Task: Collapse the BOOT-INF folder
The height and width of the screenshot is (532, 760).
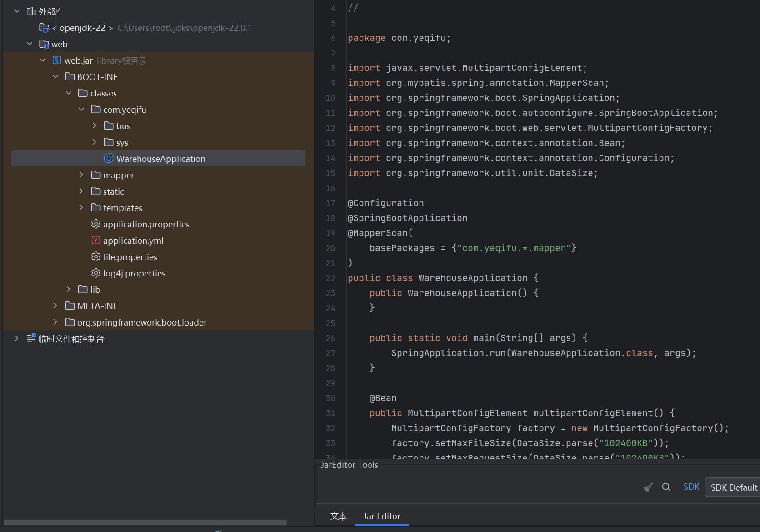Action: point(55,76)
